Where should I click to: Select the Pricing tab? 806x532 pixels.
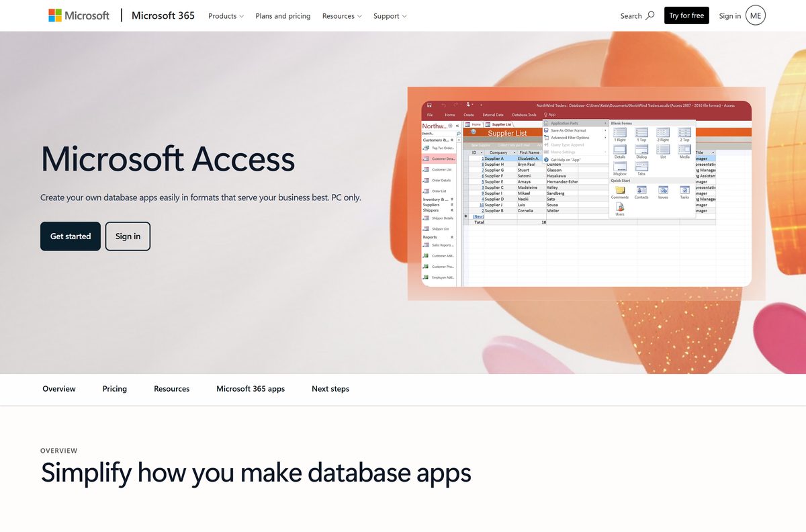pyautogui.click(x=115, y=389)
